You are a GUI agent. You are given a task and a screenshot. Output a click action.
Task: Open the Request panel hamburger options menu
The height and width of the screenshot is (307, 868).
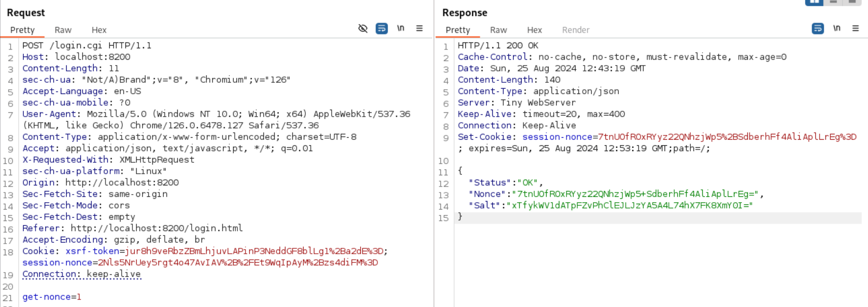point(419,28)
